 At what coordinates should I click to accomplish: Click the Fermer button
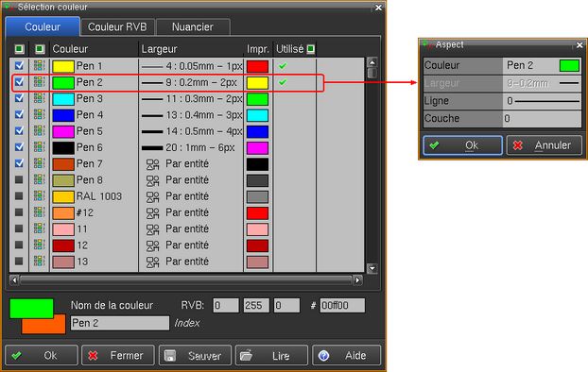[x=118, y=355]
